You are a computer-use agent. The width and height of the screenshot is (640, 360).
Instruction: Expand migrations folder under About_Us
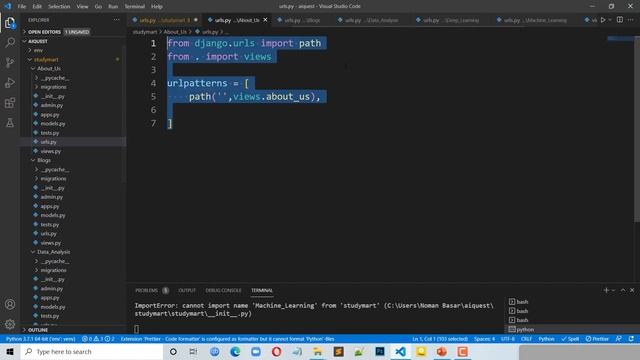coord(53,87)
